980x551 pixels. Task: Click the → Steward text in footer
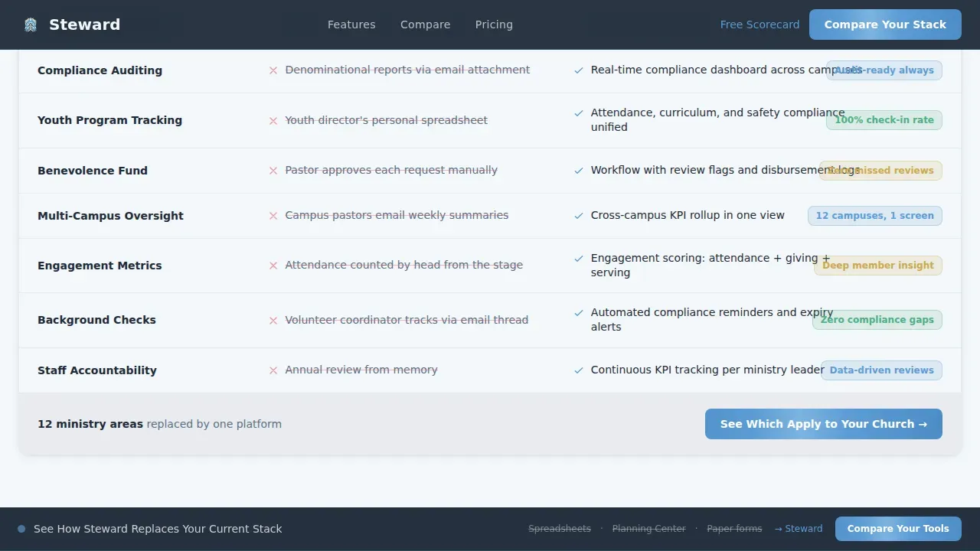(799, 529)
